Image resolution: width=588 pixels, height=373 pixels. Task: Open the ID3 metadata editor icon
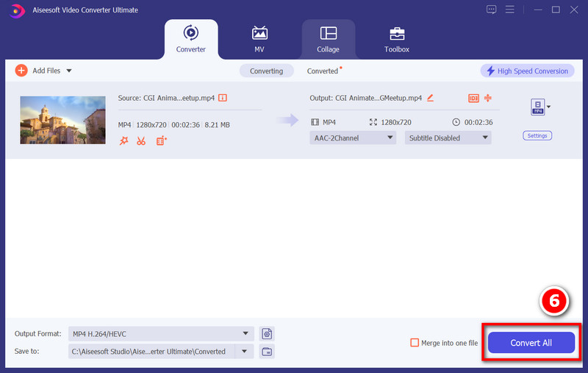click(x=473, y=98)
